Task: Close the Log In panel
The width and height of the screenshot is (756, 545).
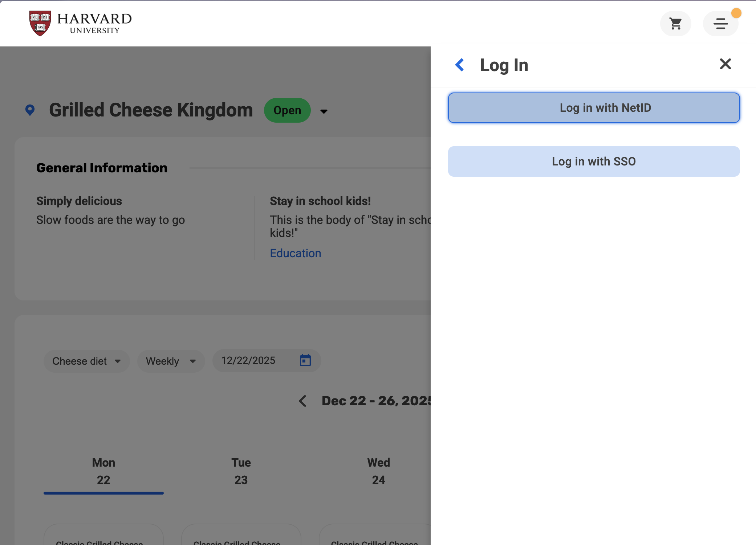Action: tap(725, 64)
